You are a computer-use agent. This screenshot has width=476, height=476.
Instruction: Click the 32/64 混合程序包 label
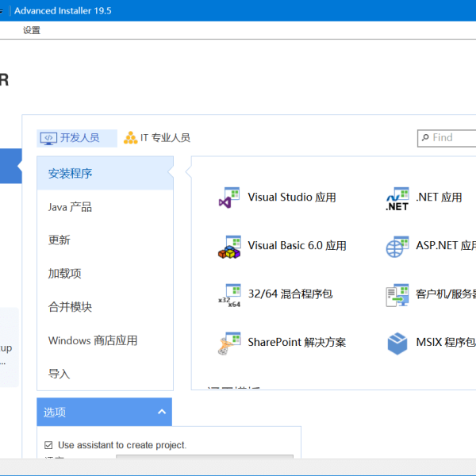pyautogui.click(x=290, y=294)
